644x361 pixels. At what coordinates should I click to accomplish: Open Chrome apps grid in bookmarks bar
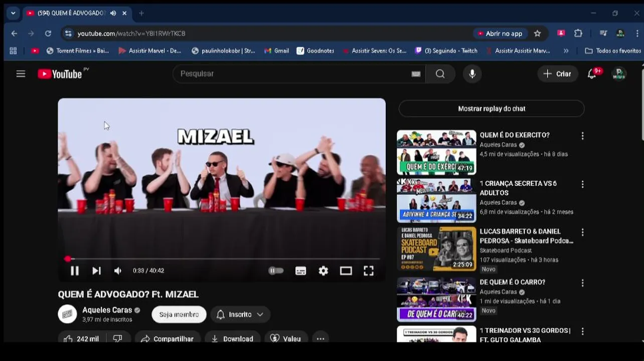[13, 51]
